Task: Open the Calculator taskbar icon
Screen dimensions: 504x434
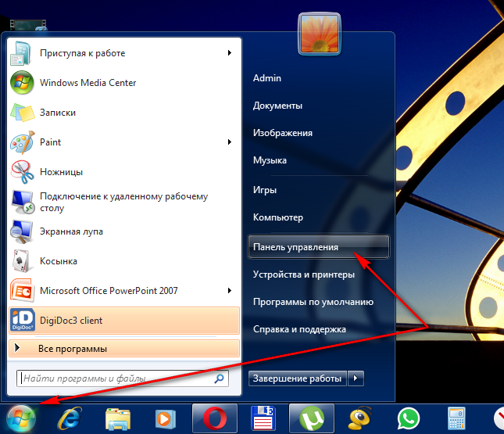Action: click(456, 418)
